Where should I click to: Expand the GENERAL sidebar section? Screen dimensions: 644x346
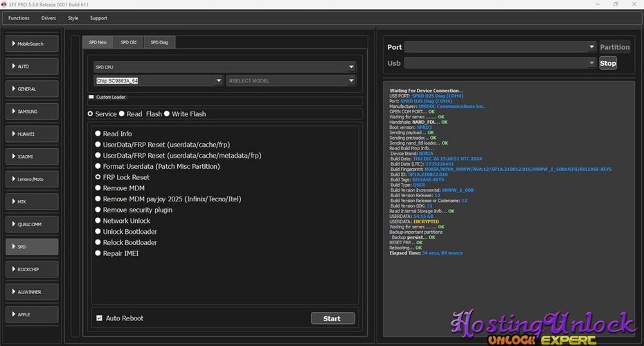tap(32, 89)
